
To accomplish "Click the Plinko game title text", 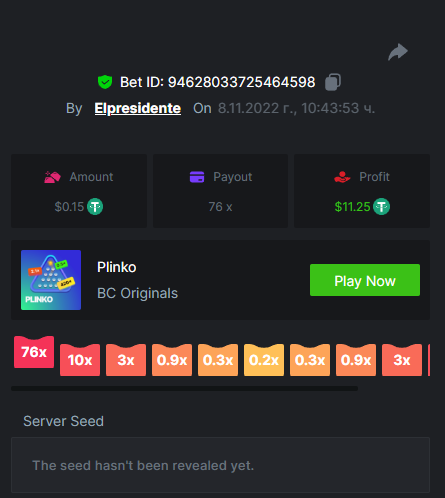I will tap(117, 267).
